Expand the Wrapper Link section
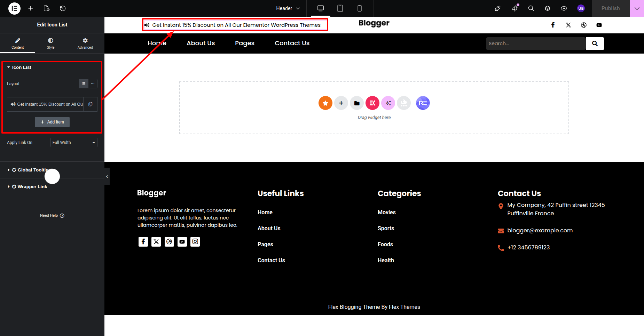The image size is (644, 336). coord(32,187)
